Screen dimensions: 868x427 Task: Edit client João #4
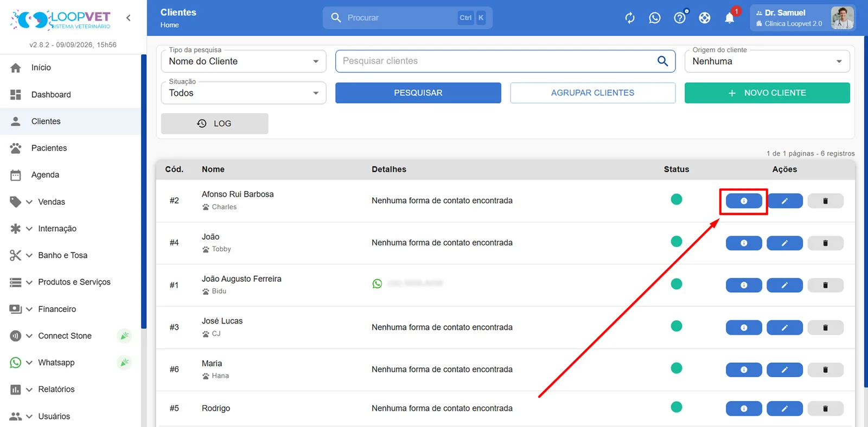click(x=784, y=243)
